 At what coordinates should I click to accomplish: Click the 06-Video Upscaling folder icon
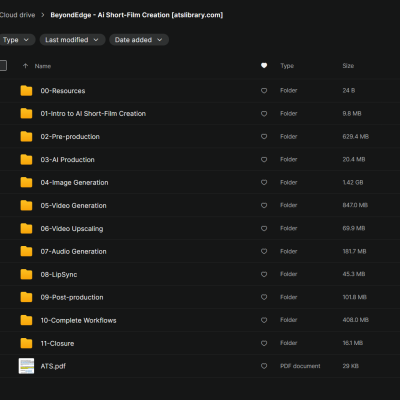click(x=26, y=229)
